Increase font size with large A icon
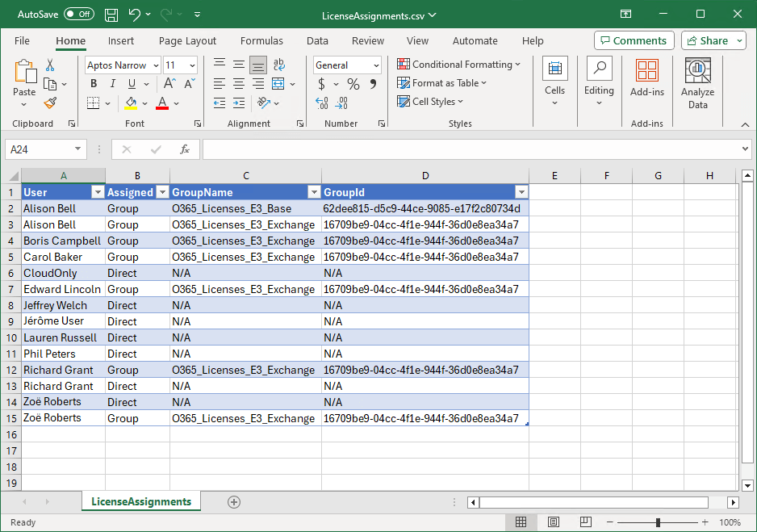757x532 pixels. (x=169, y=83)
